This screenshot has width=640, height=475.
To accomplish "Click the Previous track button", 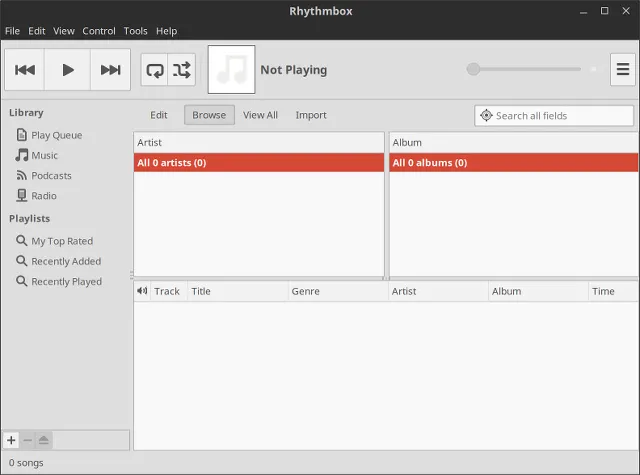I will [26, 70].
